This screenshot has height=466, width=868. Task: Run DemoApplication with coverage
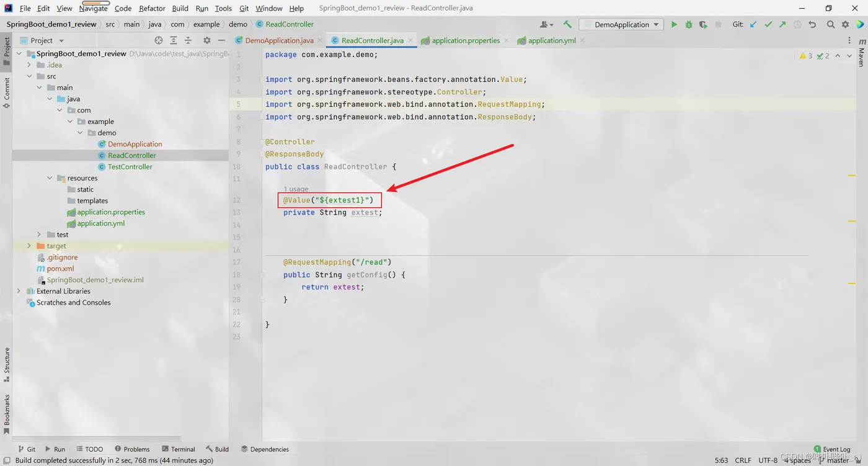tap(703, 24)
